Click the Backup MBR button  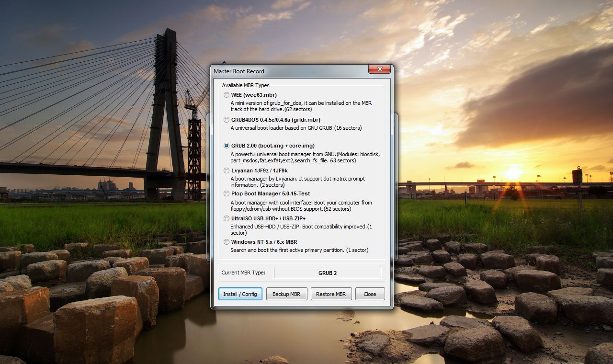(286, 294)
